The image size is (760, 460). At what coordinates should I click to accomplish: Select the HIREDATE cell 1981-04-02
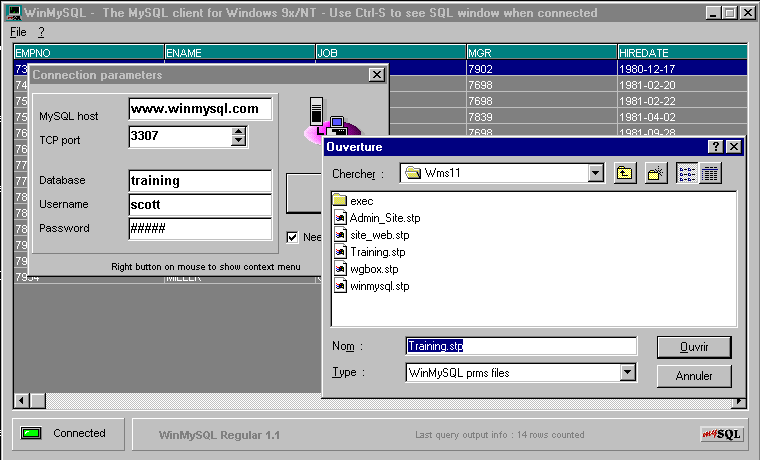point(682,117)
